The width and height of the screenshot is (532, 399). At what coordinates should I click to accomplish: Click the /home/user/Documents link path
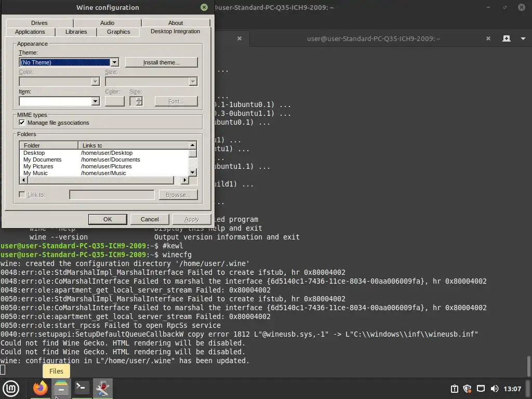[110, 159]
